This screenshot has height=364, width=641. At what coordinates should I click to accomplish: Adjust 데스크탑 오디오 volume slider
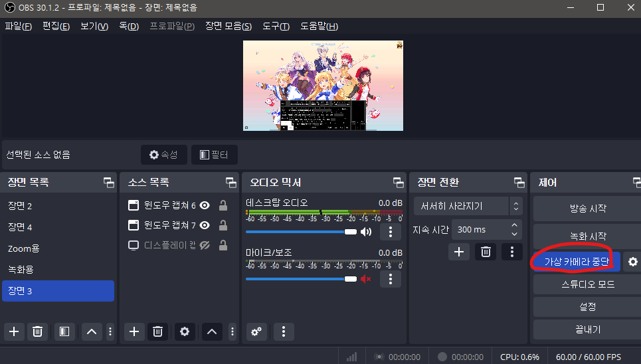[302, 232]
